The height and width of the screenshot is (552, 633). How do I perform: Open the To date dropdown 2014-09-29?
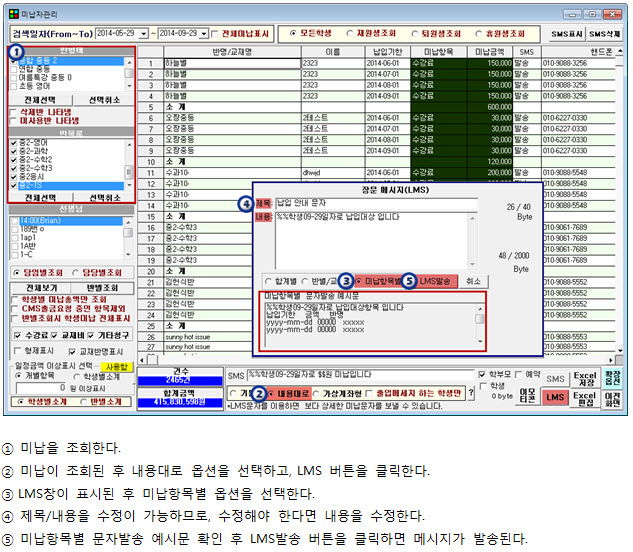tap(204, 34)
